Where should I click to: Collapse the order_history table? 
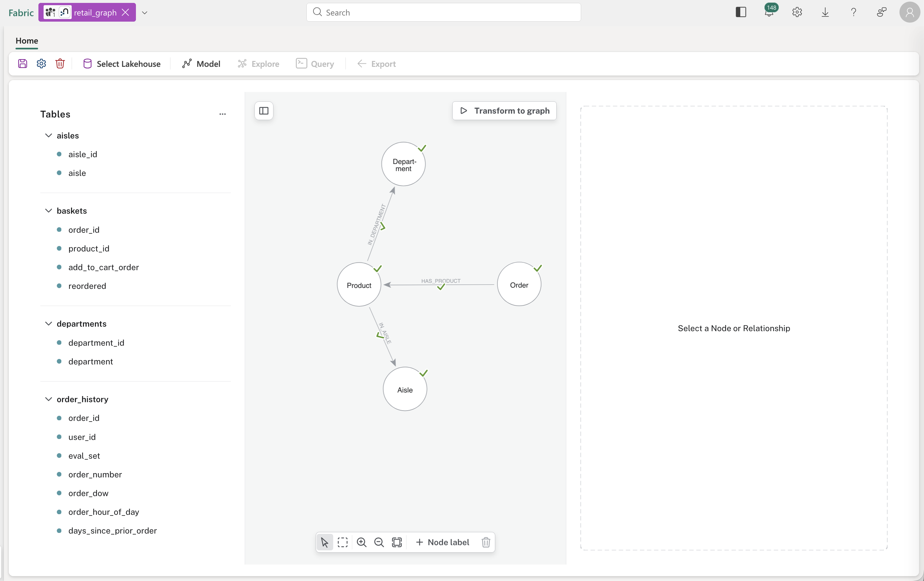point(49,399)
